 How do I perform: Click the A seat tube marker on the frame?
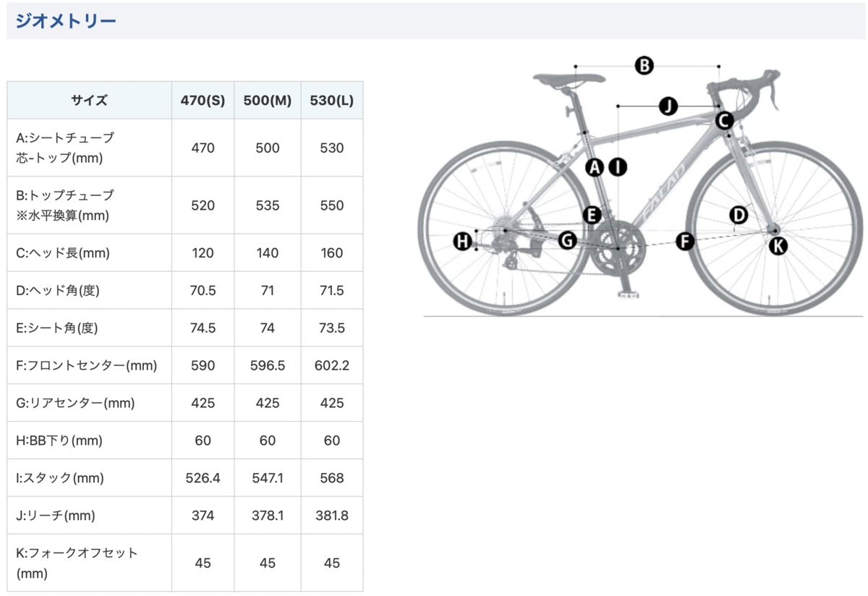[595, 168]
